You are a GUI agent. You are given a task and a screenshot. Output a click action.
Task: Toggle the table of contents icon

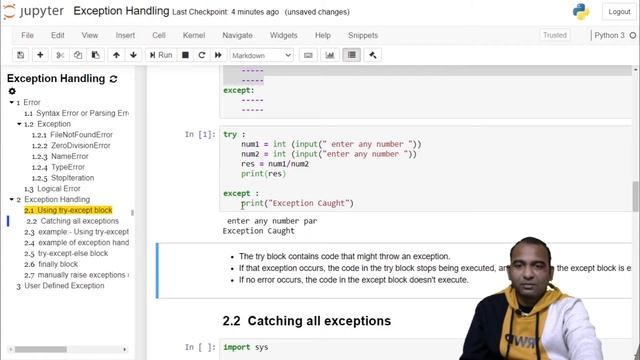(351, 55)
